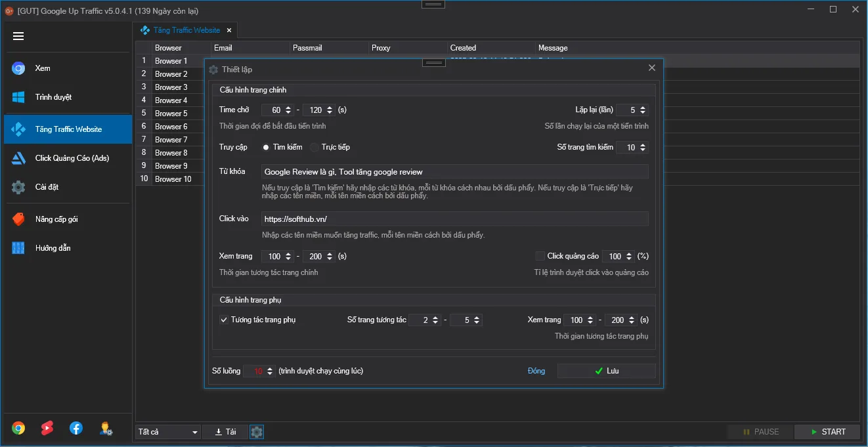Click the Passmail column header
Viewport: 868px width, 447px height.
click(x=330, y=48)
